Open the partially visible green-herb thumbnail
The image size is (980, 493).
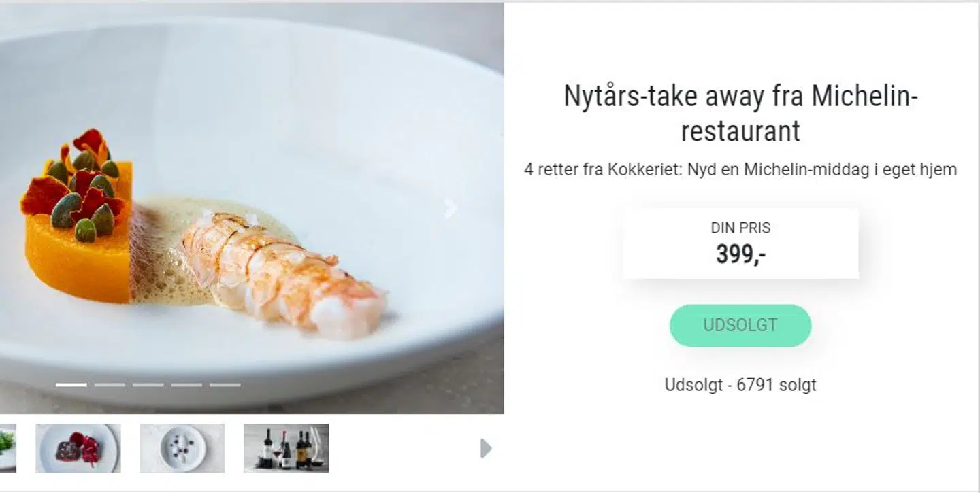[x=7, y=448]
